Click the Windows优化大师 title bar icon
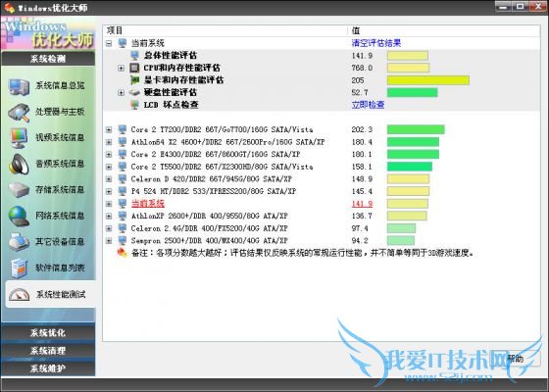Image resolution: width=549 pixels, height=392 pixels. [x=10, y=8]
